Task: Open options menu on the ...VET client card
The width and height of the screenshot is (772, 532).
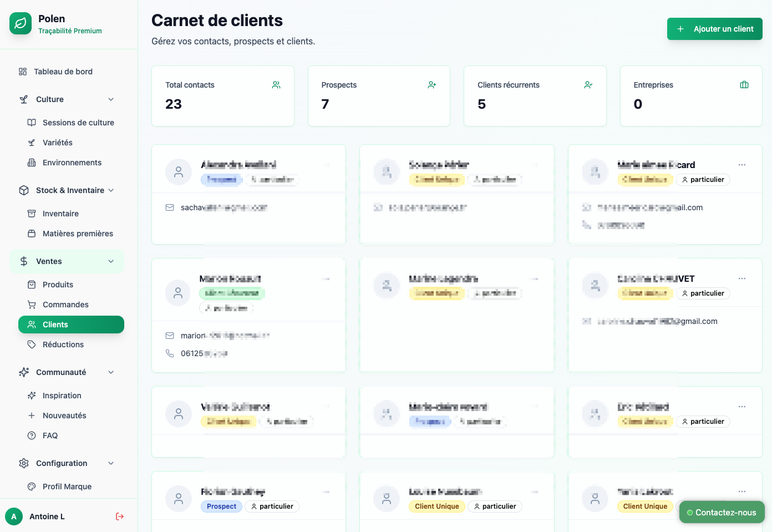Action: (x=742, y=278)
